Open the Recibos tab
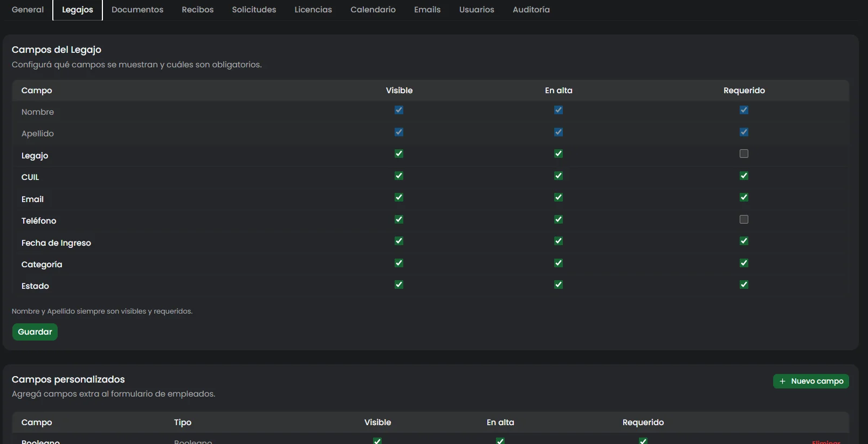The image size is (868, 444). pyautogui.click(x=197, y=10)
